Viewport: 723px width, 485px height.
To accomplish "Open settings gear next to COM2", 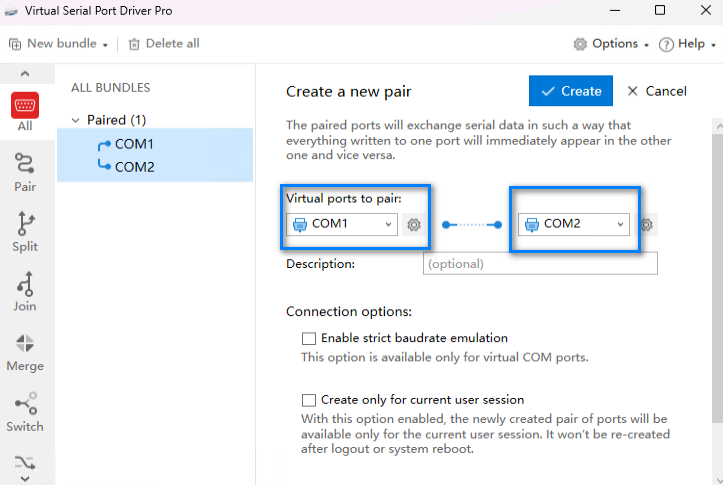I will click(646, 225).
